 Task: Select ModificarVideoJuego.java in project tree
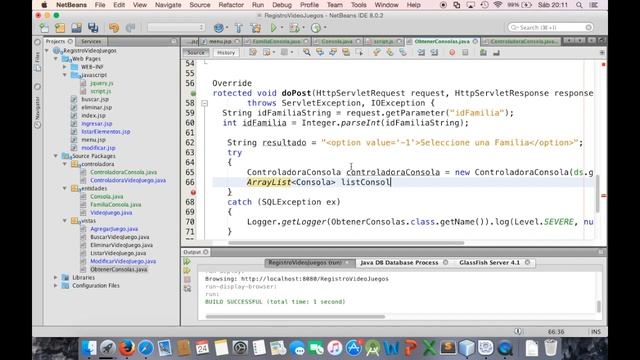123,261
